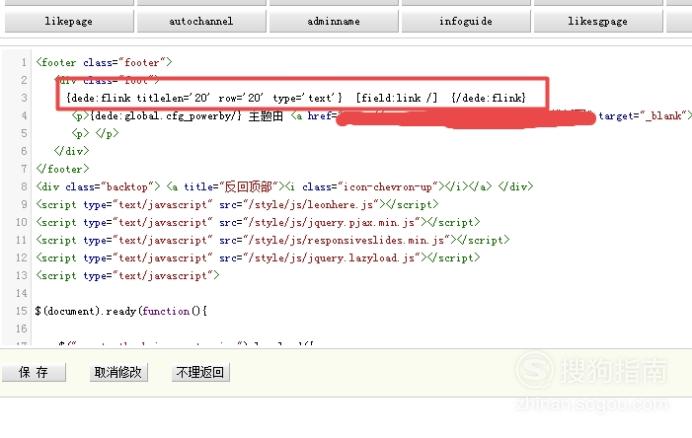Click the $(document).ready line
692x438 pixels.
121,311
